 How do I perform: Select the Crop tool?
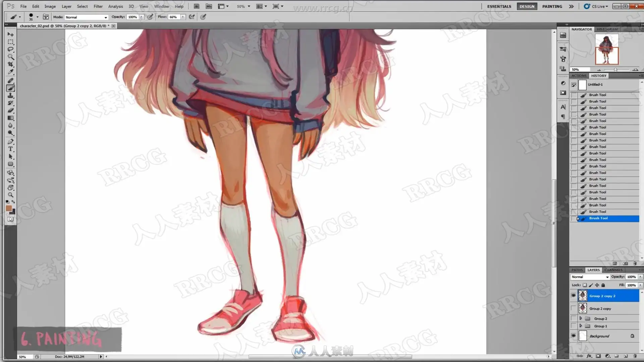10,64
